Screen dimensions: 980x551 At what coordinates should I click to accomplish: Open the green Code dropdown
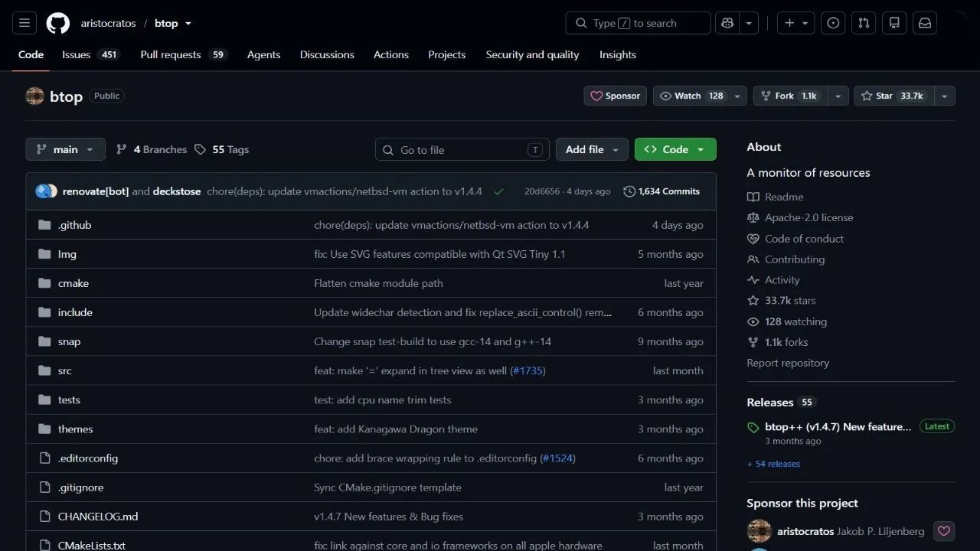click(x=675, y=149)
